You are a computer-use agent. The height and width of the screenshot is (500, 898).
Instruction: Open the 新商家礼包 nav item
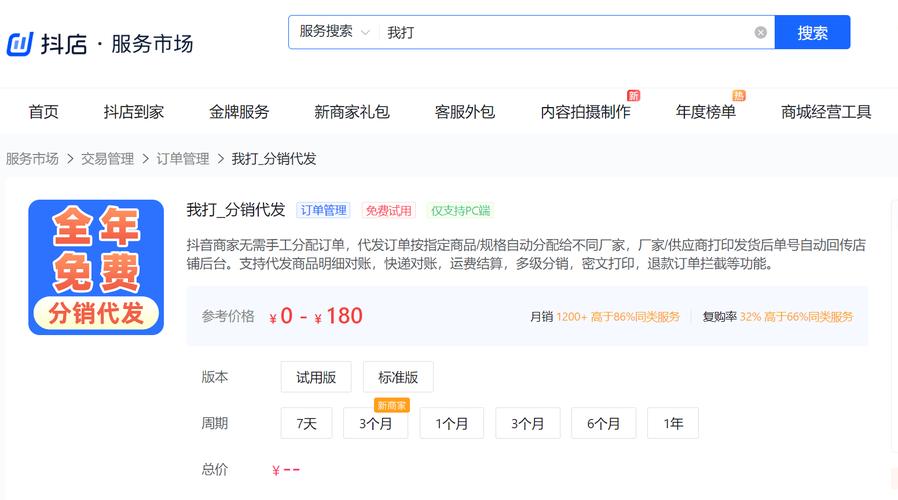coord(352,112)
